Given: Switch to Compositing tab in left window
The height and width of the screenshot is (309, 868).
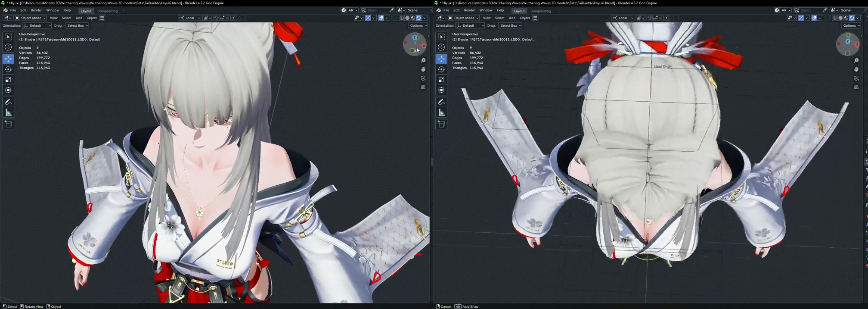Looking at the screenshot, I should [107, 11].
